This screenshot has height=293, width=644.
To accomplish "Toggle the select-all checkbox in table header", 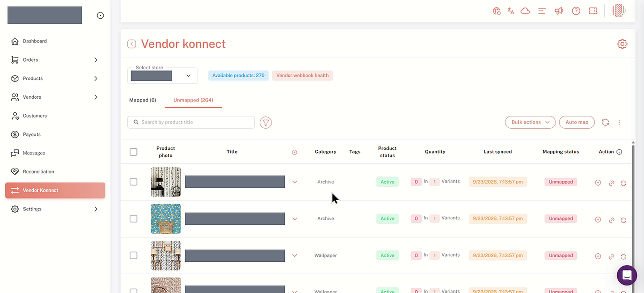I will click(x=133, y=152).
